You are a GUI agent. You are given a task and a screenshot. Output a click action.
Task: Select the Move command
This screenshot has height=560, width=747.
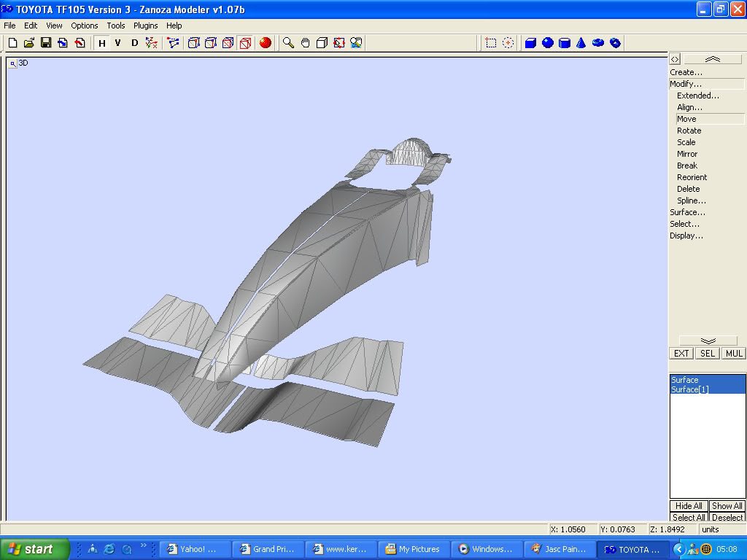[x=710, y=119]
